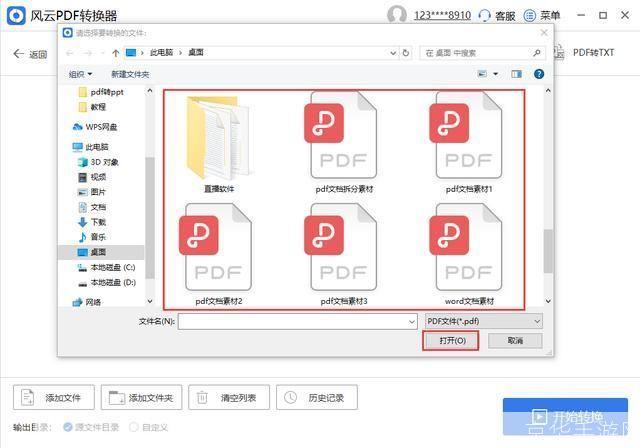640x448 pixels.
Task: Select pdf转ppt folder in sidebar
Action: coord(100,92)
